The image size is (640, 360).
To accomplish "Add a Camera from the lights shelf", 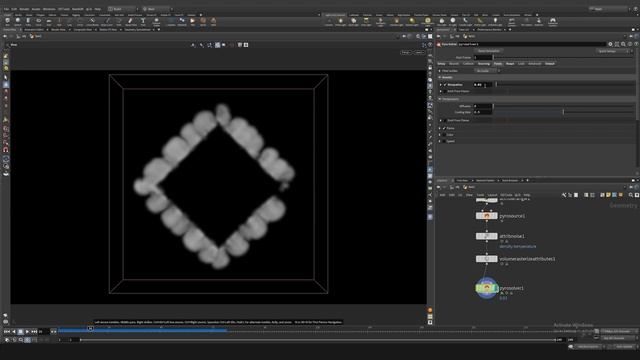I will coord(329,21).
